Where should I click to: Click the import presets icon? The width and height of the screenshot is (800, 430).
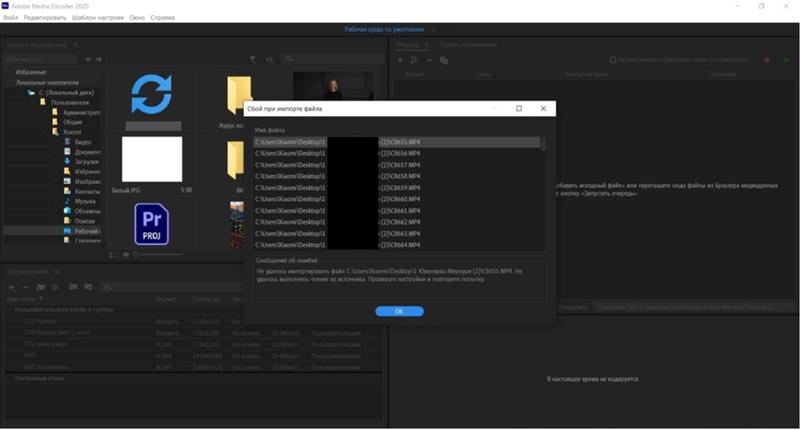(73, 287)
